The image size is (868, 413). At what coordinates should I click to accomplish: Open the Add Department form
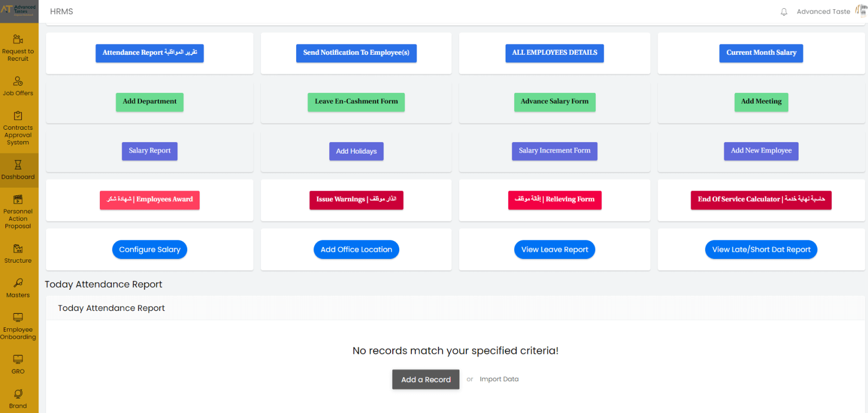[x=150, y=102]
